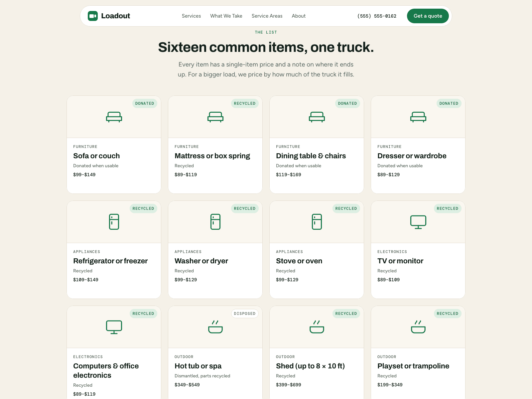
Task: Click the bed icon on Mattress or box spring card
Action: tap(215, 117)
